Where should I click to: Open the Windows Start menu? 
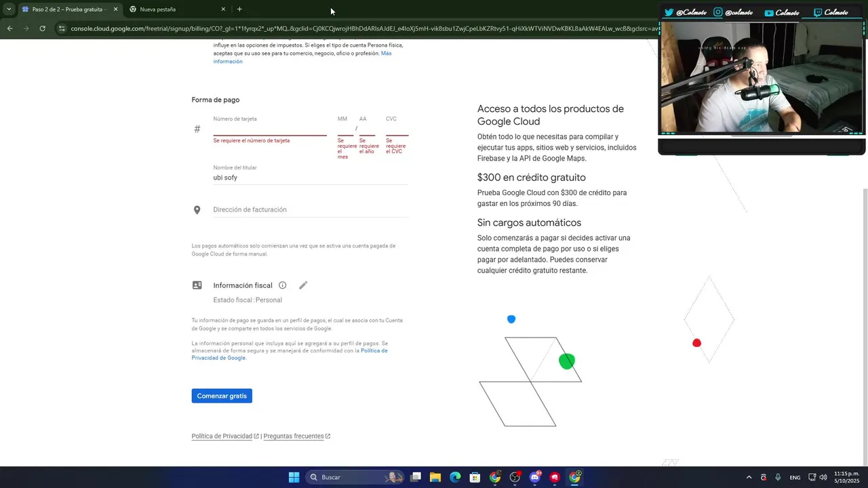click(294, 477)
